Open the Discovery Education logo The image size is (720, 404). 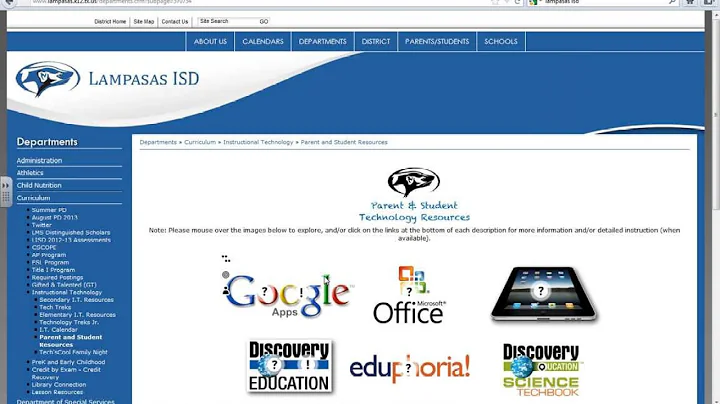[289, 366]
